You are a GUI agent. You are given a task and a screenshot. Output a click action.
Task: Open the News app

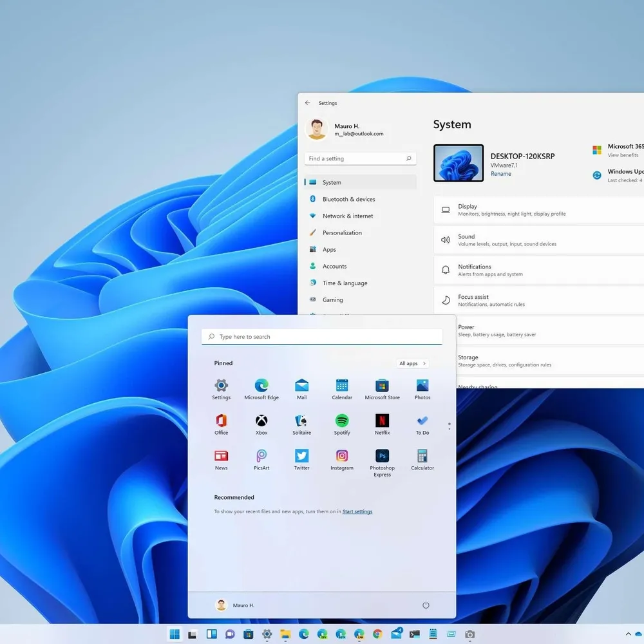[221, 460]
